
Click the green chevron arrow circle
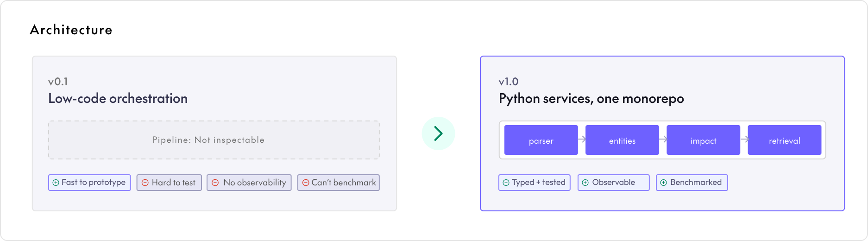(438, 133)
